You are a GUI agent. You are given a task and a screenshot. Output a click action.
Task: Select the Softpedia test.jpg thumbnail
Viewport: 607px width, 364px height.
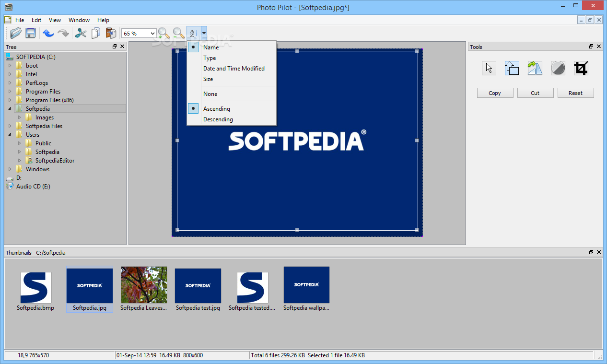(198, 289)
